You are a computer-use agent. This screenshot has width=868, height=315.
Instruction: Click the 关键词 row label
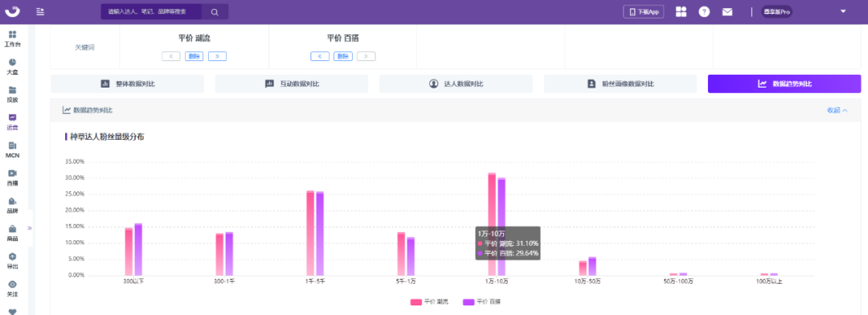[84, 47]
